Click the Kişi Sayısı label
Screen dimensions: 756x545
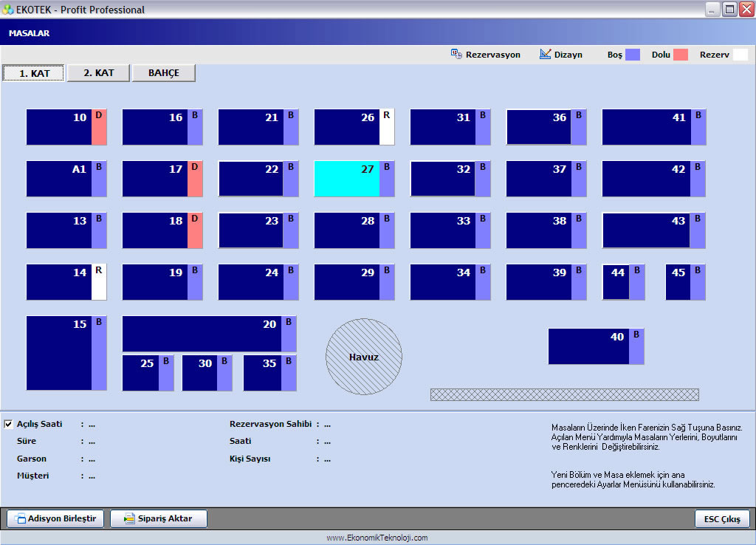click(250, 459)
